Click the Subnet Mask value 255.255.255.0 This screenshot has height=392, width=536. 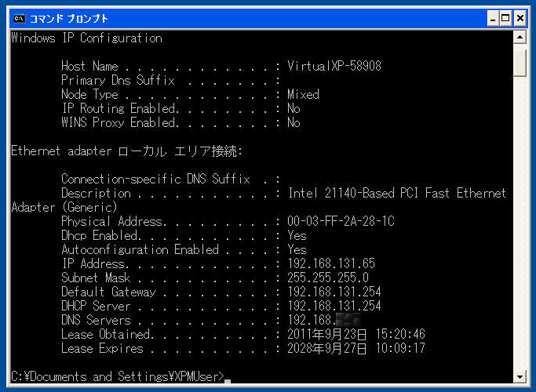(x=328, y=278)
